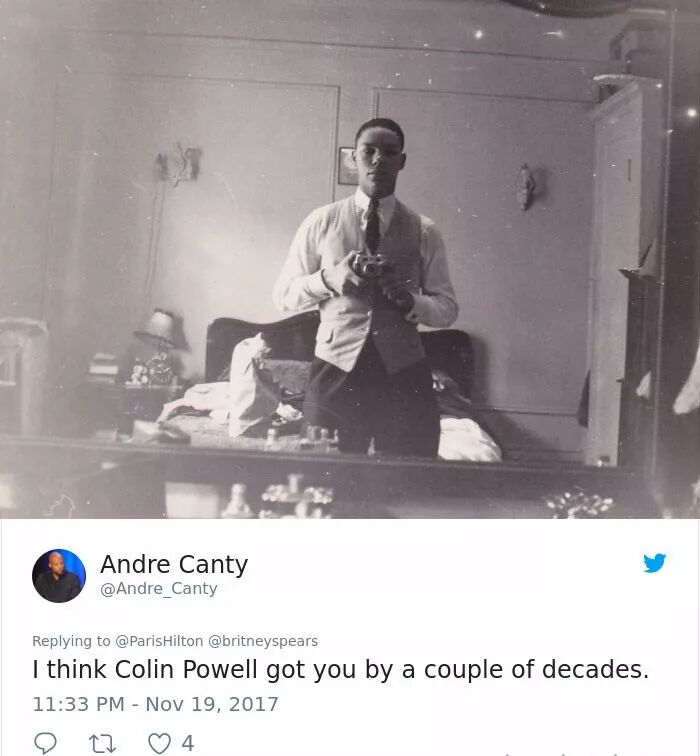The width and height of the screenshot is (700, 756).
Task: Like the tweet with the heart icon
Action: coord(159,743)
